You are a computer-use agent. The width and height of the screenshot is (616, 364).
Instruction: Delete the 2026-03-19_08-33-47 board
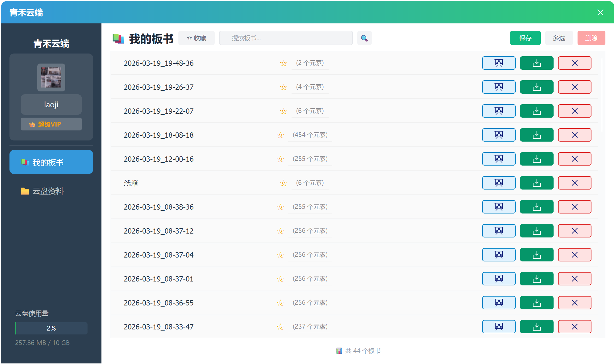tap(574, 327)
